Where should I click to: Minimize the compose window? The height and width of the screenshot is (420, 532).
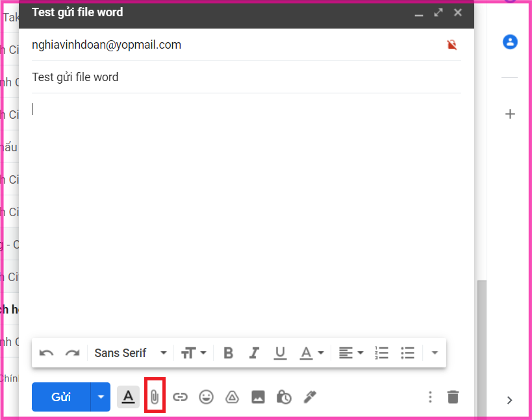pos(419,14)
